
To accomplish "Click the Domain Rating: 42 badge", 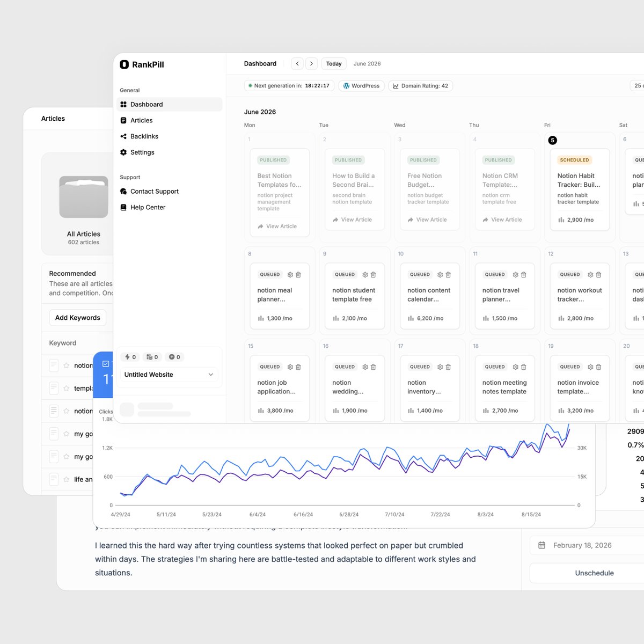I will (420, 86).
